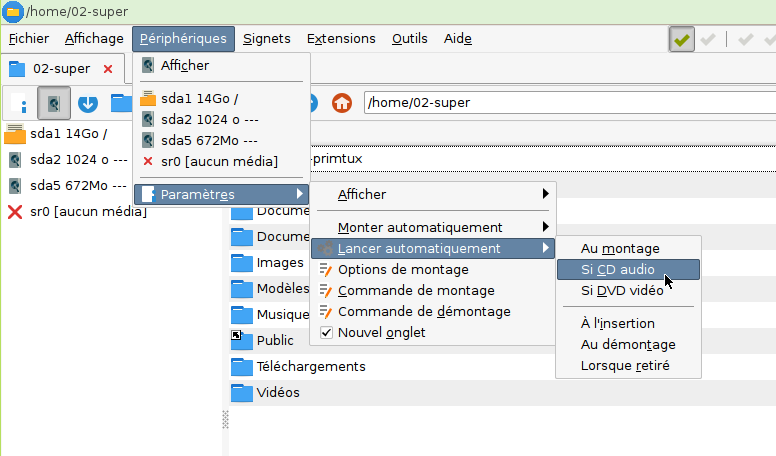Select sda2 1024 o in side panel
Viewport: 776px width, 456px height.
(x=78, y=160)
